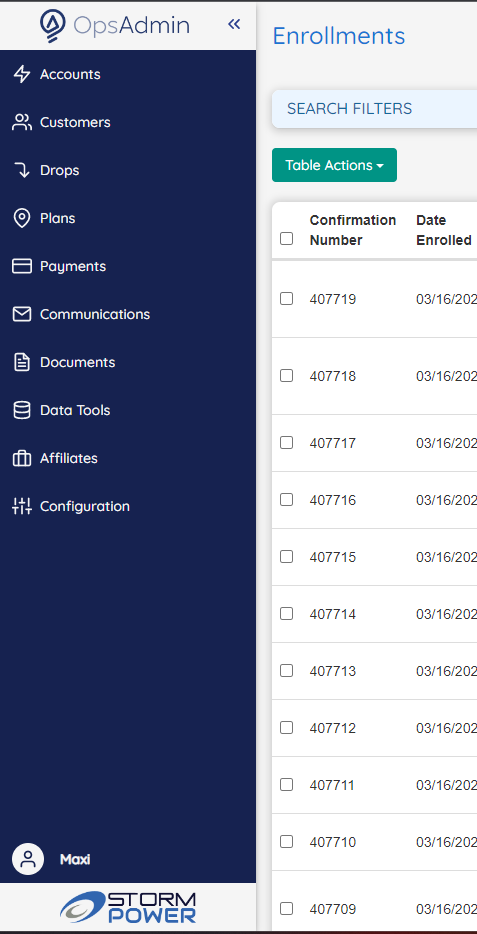Click the Configuration sliders icon
The height and width of the screenshot is (934, 477).
[22, 506]
